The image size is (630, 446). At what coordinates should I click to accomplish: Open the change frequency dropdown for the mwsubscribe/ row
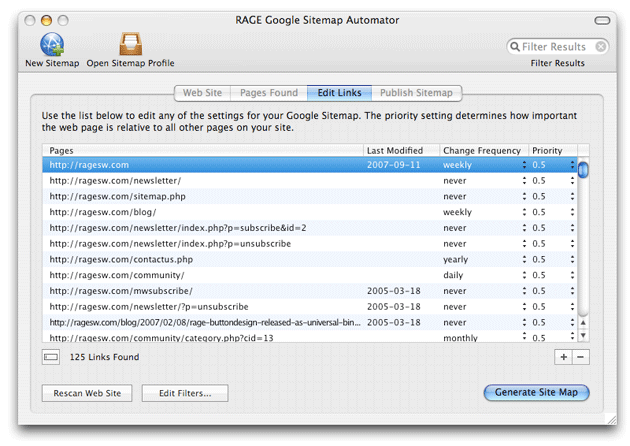(524, 291)
